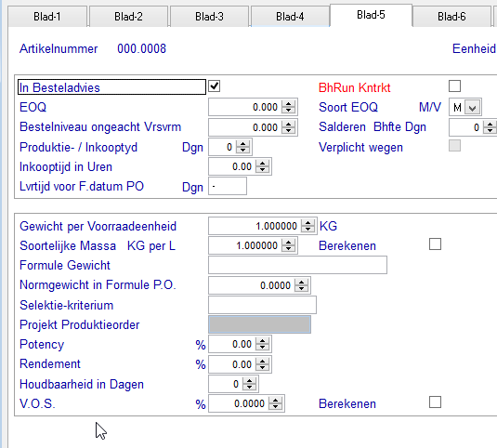Enable the BhRun Kntrkt checkbox
The height and width of the screenshot is (448, 497).
tap(454, 86)
